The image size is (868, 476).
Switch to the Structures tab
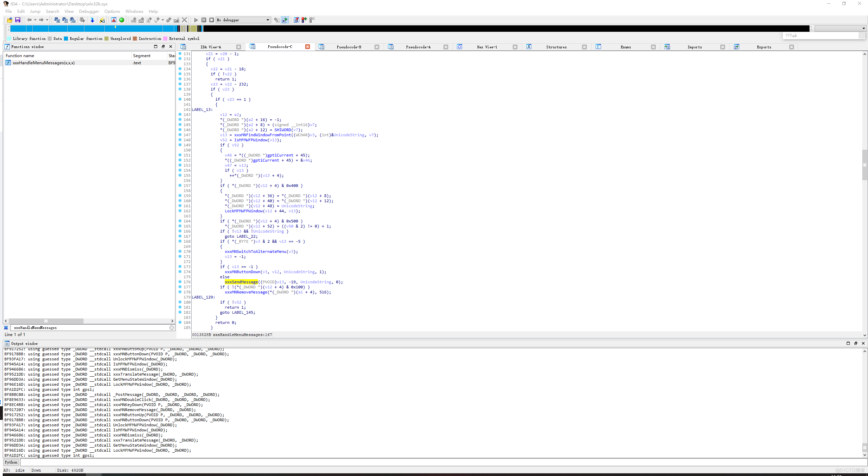click(556, 47)
